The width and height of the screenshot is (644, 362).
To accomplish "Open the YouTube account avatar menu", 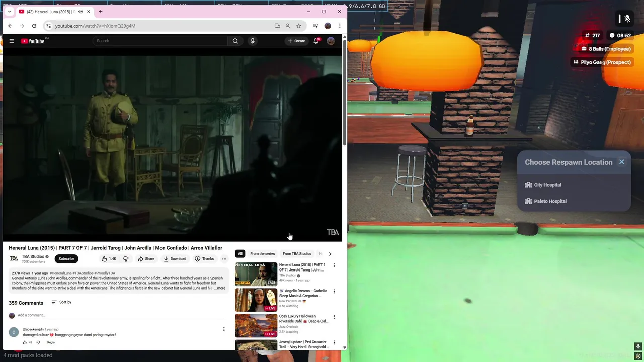I will coord(331,41).
